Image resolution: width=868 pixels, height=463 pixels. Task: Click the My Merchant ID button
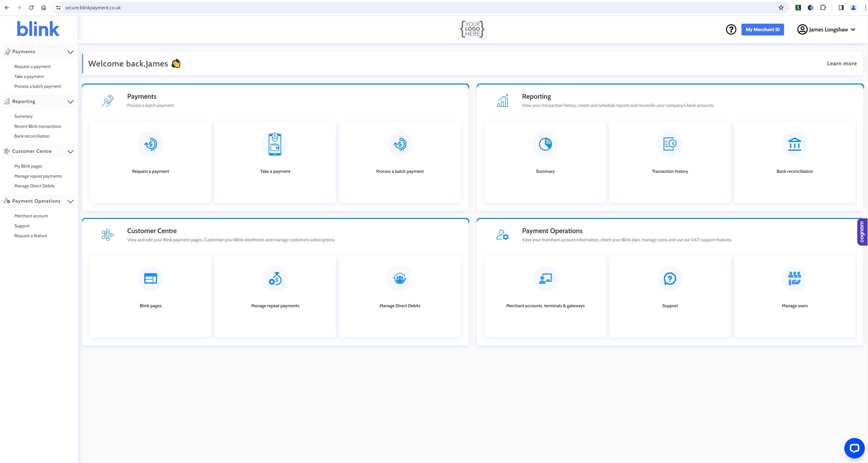pos(763,29)
